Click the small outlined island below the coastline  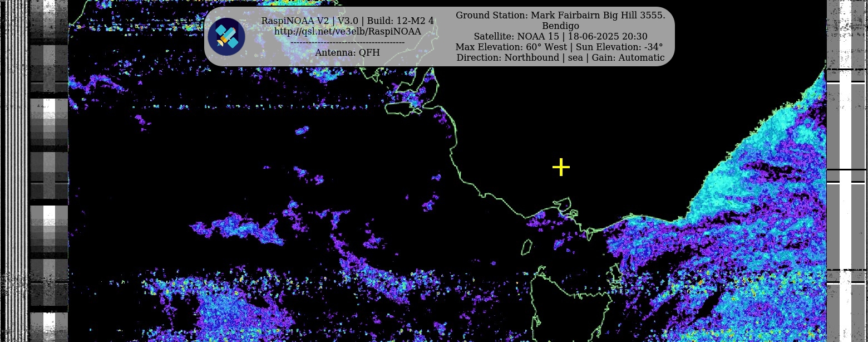click(x=526, y=248)
